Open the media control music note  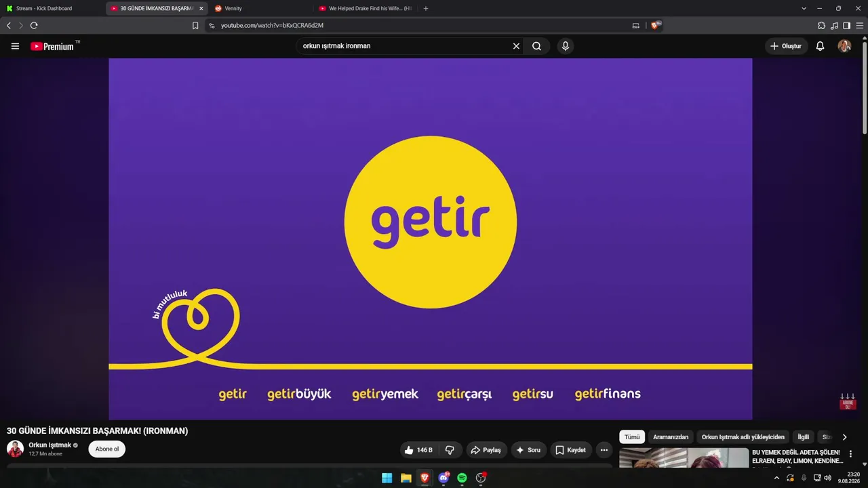pos(834,26)
